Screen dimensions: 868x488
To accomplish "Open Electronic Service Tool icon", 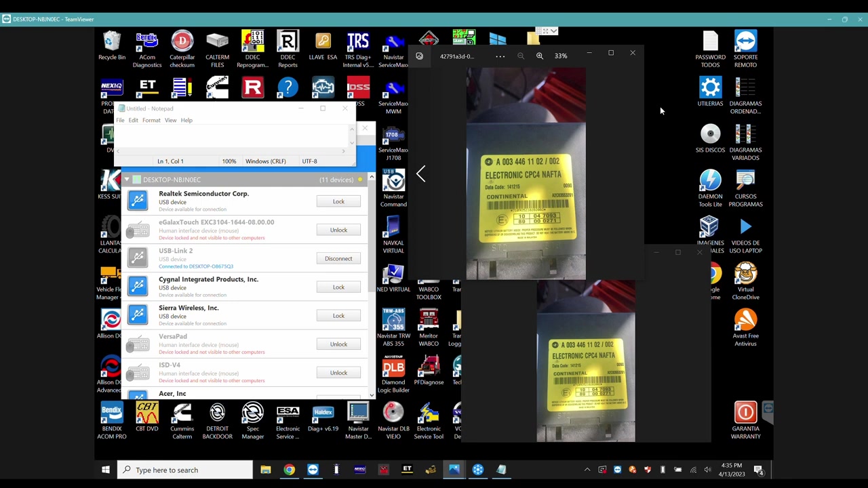I will pyautogui.click(x=429, y=421).
